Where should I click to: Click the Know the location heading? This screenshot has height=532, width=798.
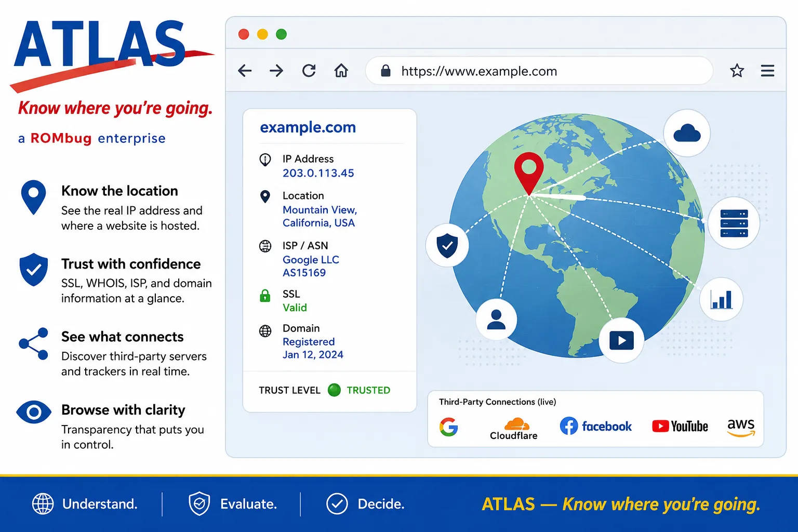point(119,191)
